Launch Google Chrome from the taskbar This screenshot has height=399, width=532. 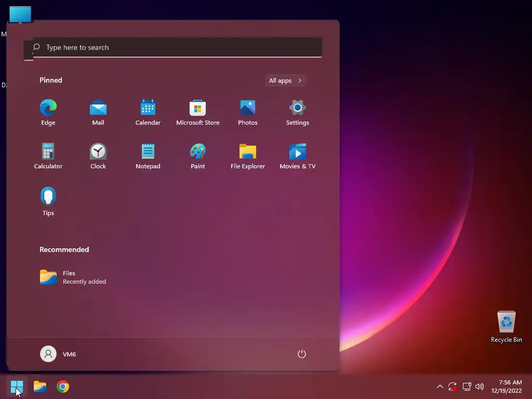[63, 387]
